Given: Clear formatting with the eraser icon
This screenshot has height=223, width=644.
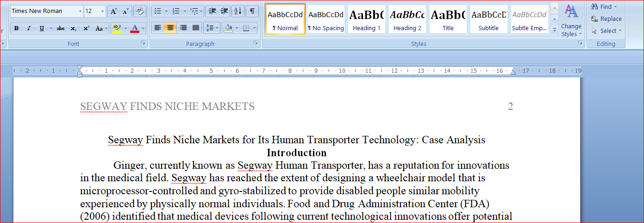Looking at the screenshot, I should coord(140,11).
